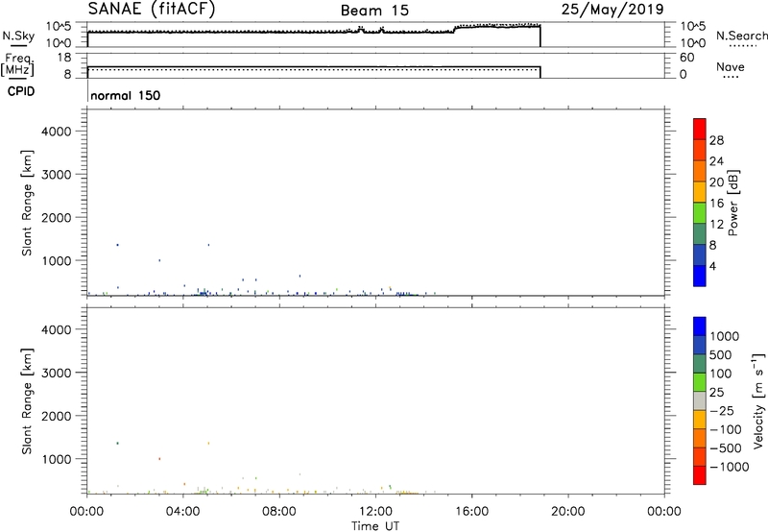
Task: Pick the green Velocity segment between 100 and 25
Action: pos(700,382)
